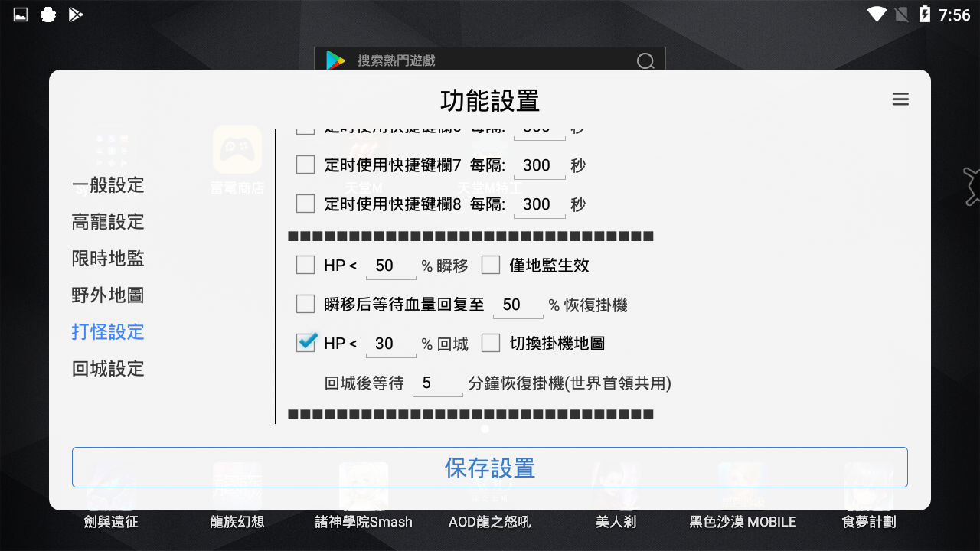Click the 5-minute wait time input field
980x551 pixels.
point(437,383)
